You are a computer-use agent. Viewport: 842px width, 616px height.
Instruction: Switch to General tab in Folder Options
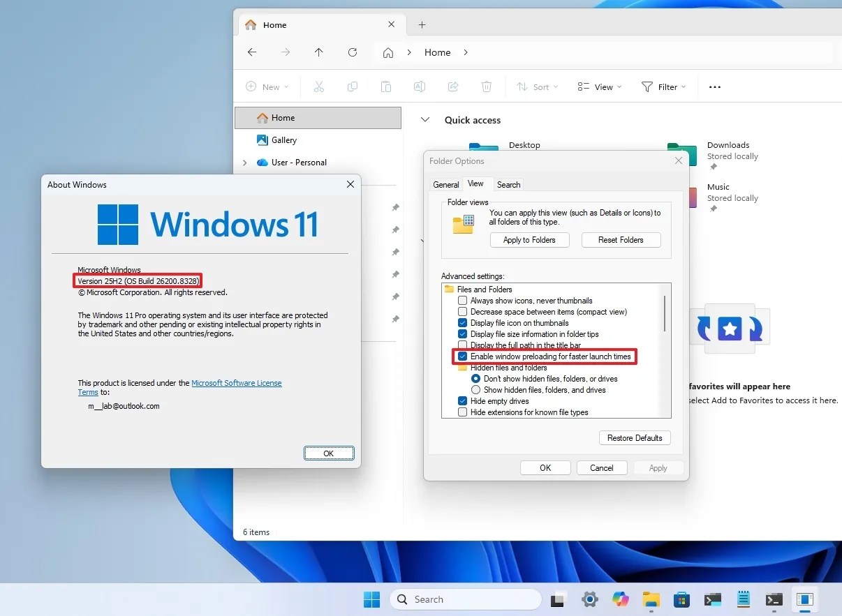[445, 185]
